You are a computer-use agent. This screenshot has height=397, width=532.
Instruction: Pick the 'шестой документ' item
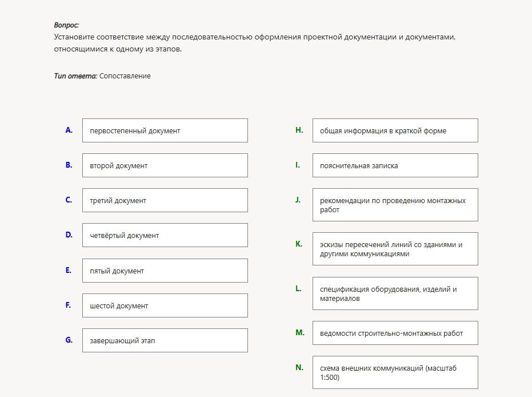165,305
